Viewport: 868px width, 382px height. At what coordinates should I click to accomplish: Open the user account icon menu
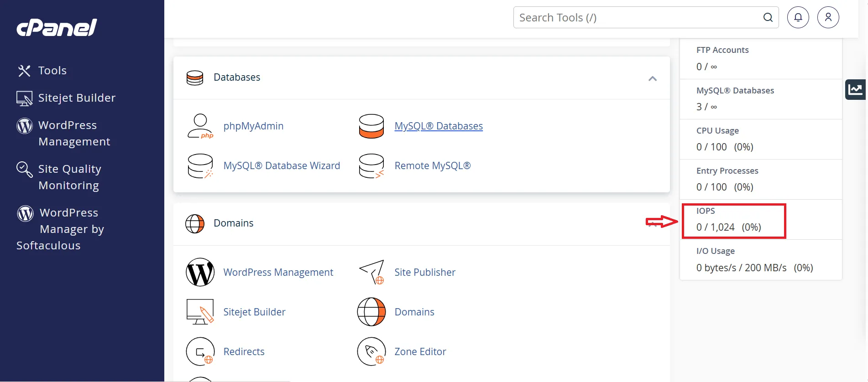[x=828, y=17]
